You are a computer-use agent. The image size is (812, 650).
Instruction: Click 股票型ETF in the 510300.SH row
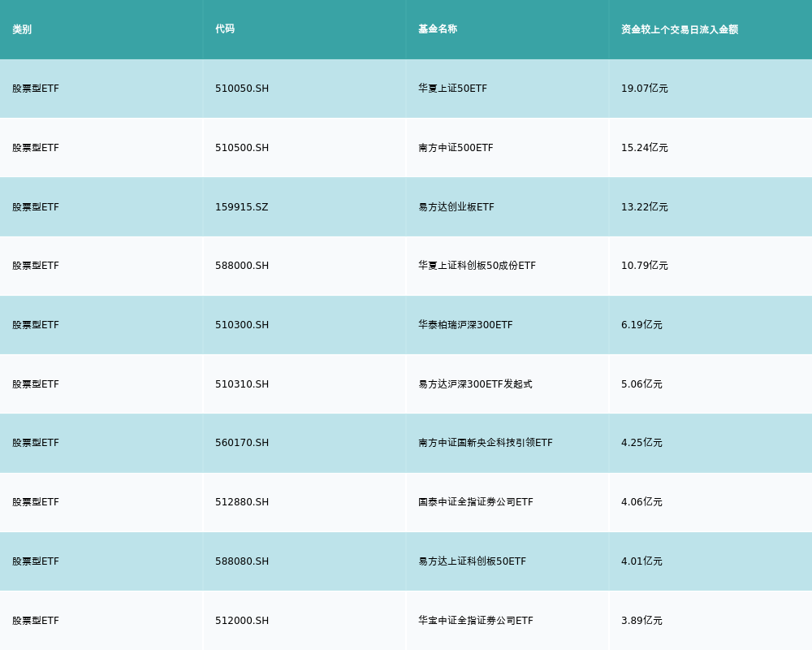36,325
